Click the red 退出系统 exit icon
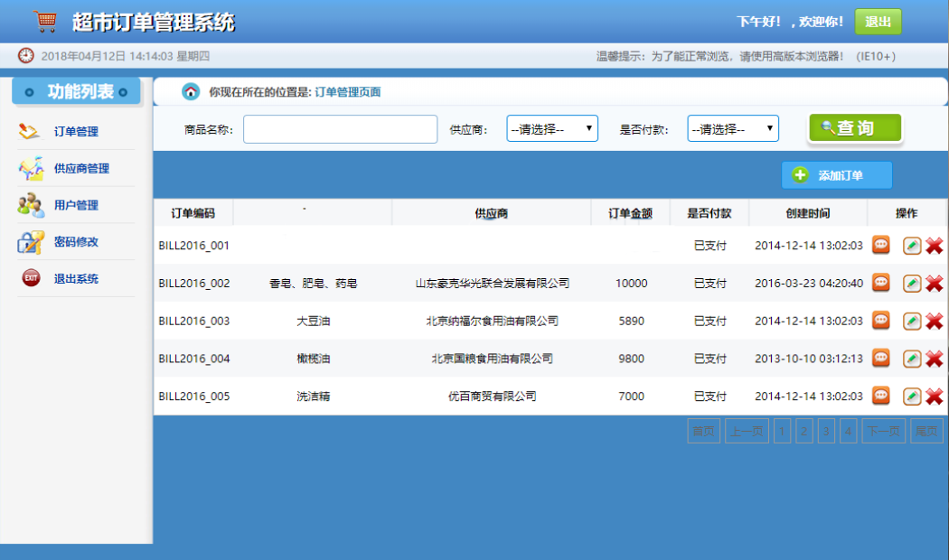 click(31, 277)
